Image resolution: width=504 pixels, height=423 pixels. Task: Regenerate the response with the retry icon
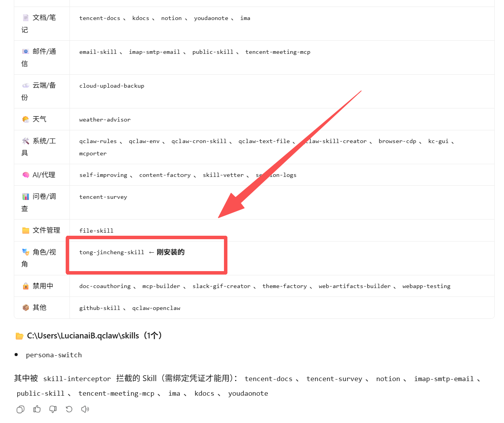(x=69, y=409)
